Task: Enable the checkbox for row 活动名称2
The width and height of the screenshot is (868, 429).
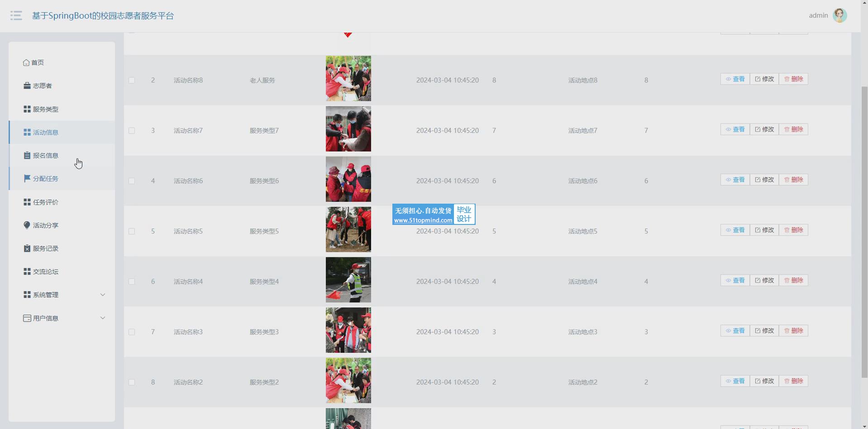Action: (x=132, y=382)
